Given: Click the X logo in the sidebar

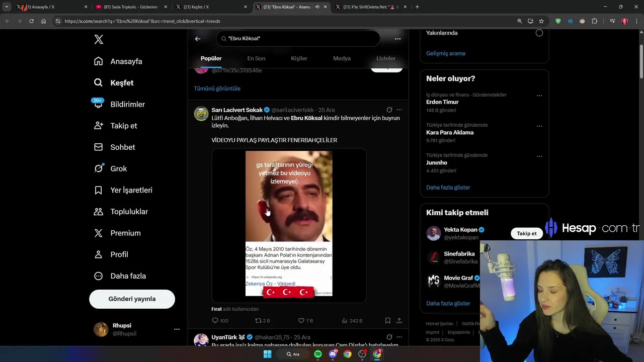Looking at the screenshot, I should point(99,40).
